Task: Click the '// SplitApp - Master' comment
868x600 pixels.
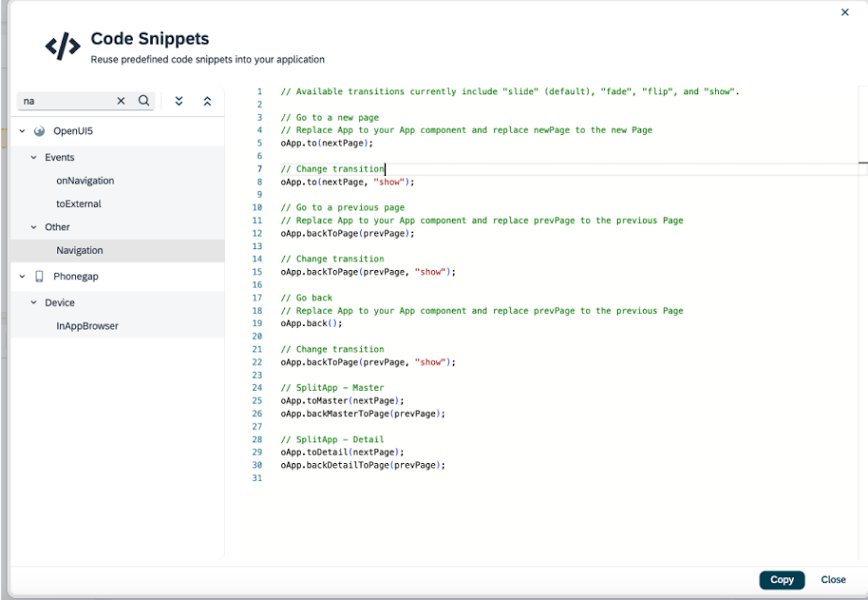Action: [x=332, y=387]
